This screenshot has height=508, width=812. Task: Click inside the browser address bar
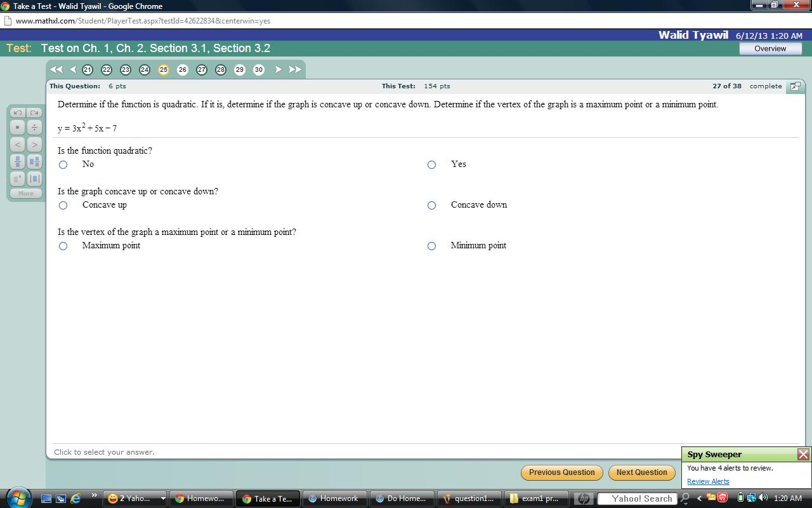click(254, 21)
